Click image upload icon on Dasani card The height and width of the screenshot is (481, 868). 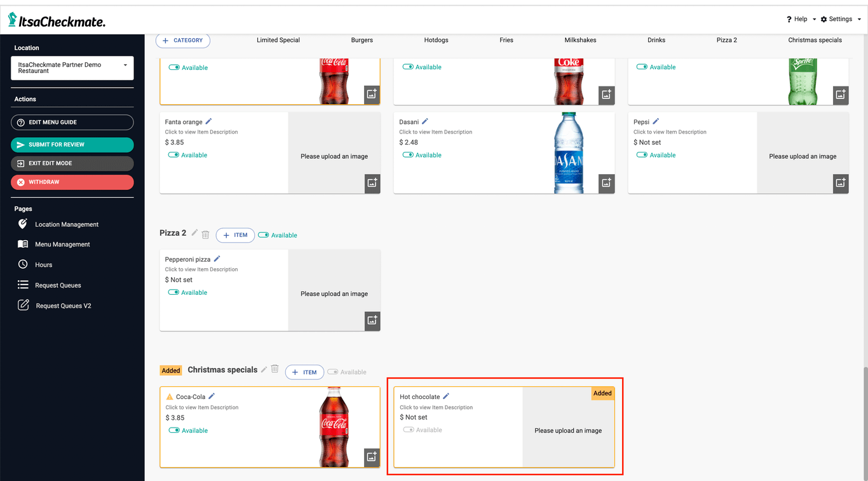click(606, 184)
